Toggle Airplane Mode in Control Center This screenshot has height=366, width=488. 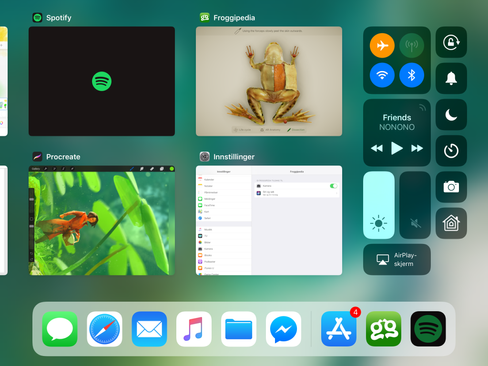tap(382, 45)
